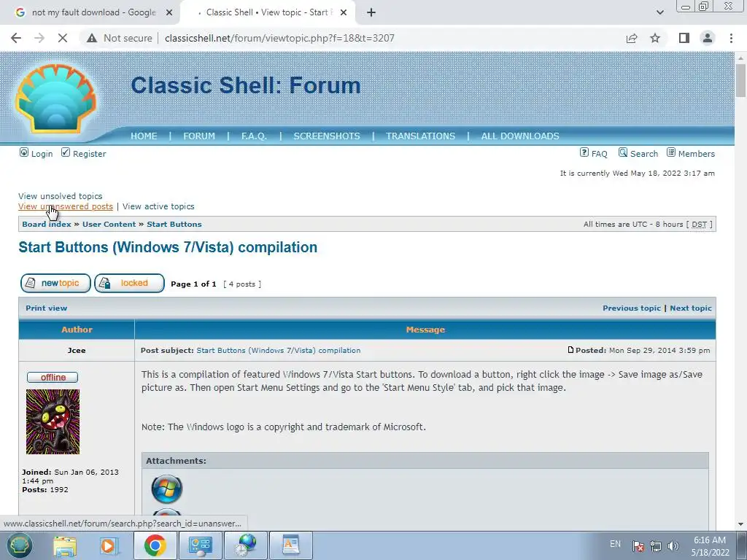The height and width of the screenshot is (560, 747).
Task: Expand the tab search chevron
Action: coord(659,12)
